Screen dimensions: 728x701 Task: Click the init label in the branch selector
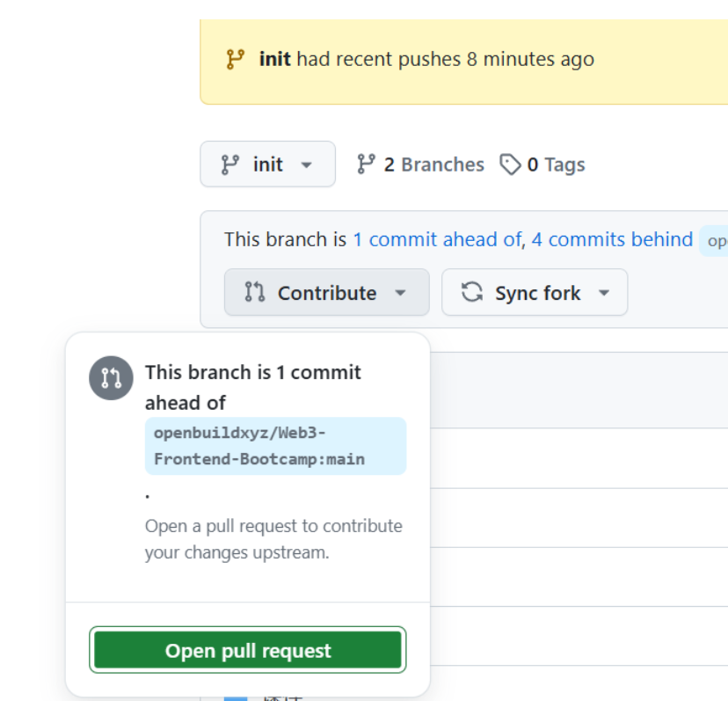[268, 164]
